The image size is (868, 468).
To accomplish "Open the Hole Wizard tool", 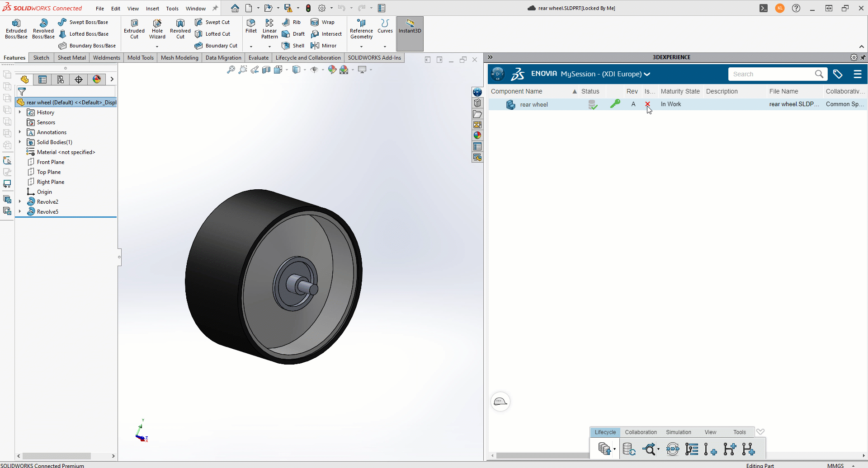I will point(157,29).
